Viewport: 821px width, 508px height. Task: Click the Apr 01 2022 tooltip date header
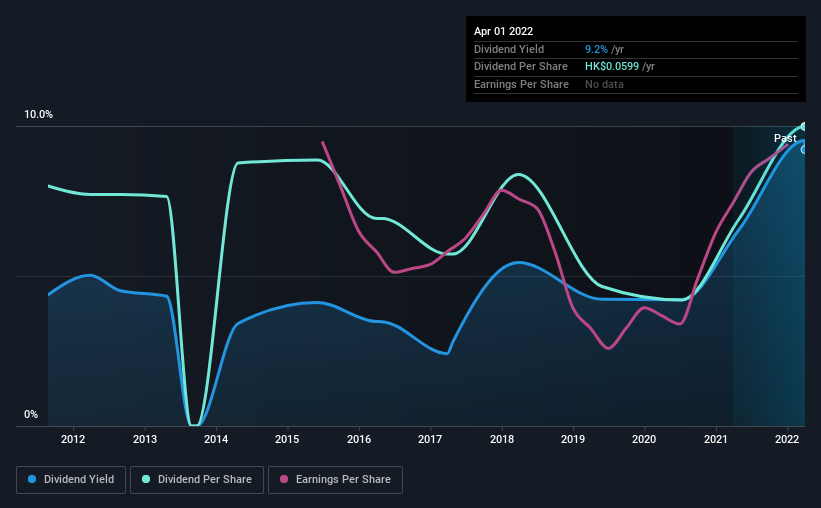[x=503, y=31]
